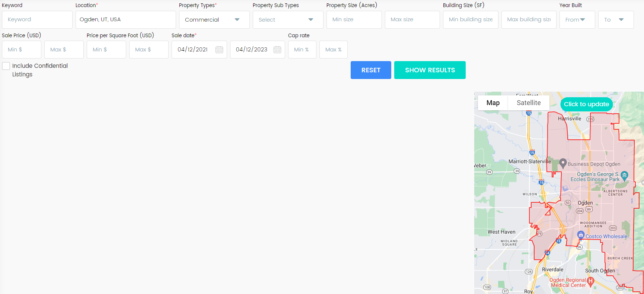Screen dimensions: 644x294
Task: Click the Ogden Regional Medical Center marker
Action: pos(590,281)
